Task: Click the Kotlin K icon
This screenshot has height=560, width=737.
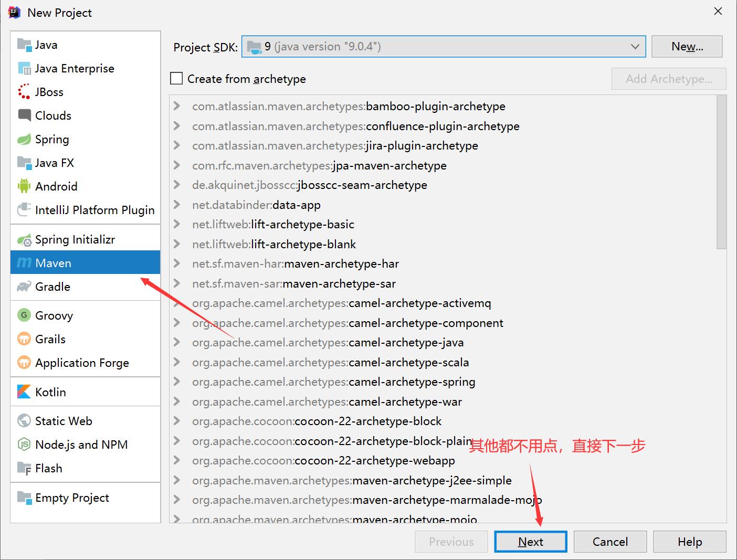Action: coord(24,392)
